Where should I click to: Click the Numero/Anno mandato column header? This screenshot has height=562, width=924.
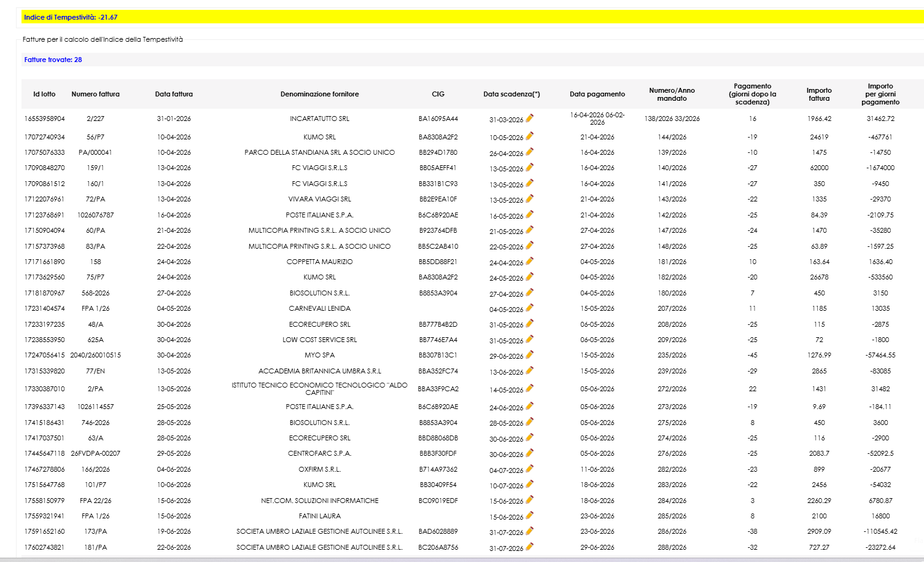coord(672,94)
